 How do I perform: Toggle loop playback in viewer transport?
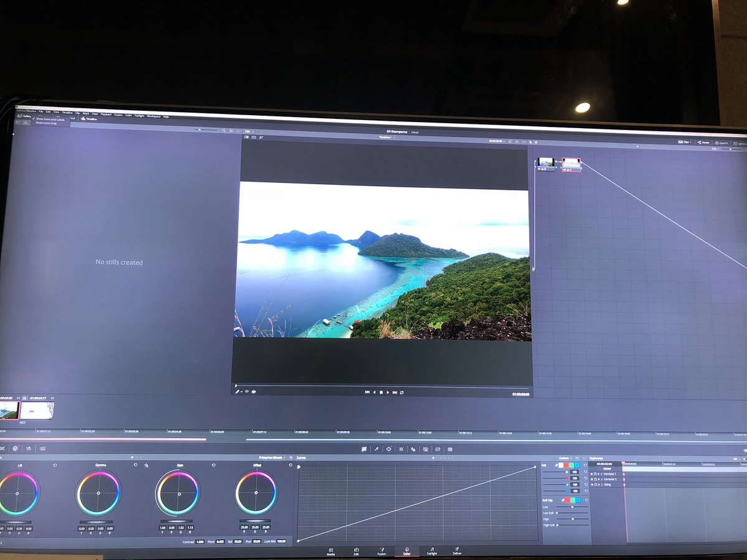[402, 392]
